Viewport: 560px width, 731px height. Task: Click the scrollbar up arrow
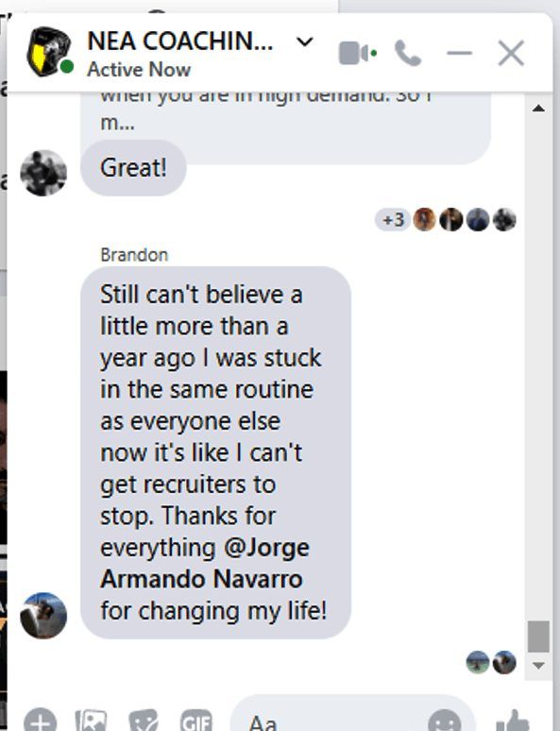click(538, 109)
